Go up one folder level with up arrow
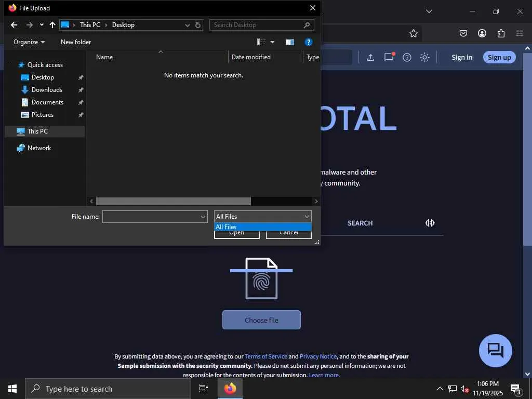Image resolution: width=532 pixels, height=399 pixels. tap(52, 25)
